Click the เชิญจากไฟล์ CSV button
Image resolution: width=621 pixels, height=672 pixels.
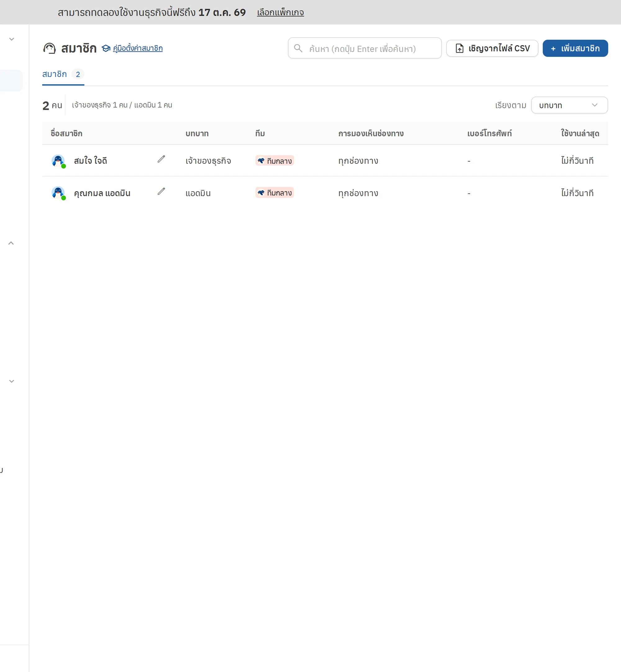492,48
